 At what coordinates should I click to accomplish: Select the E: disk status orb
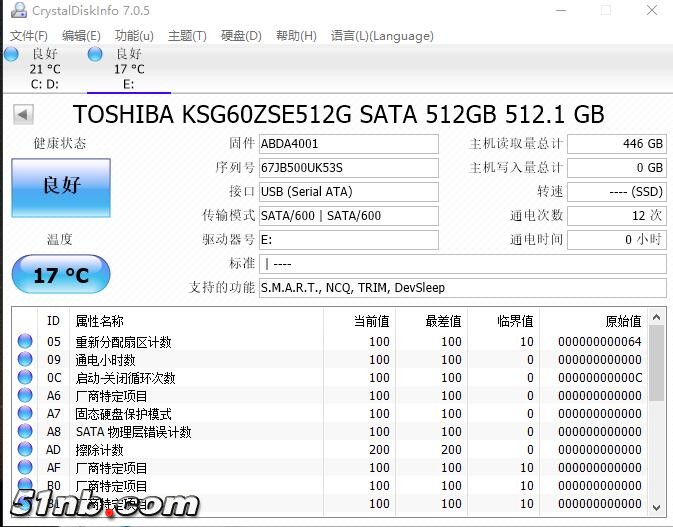95,54
